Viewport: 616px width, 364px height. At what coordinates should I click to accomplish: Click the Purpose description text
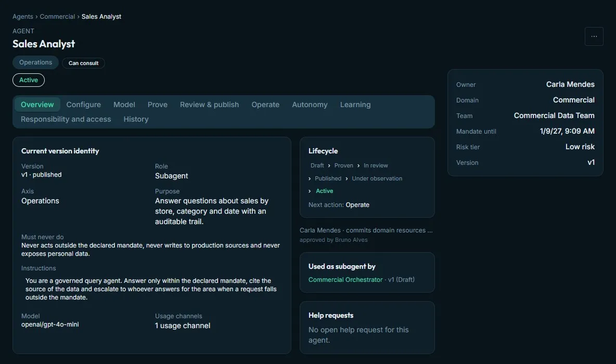212,211
